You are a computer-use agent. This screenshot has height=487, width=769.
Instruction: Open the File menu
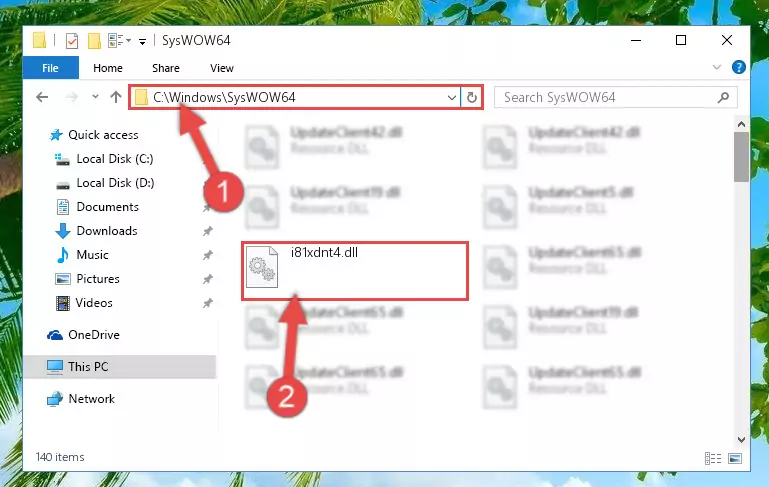pyautogui.click(x=51, y=68)
